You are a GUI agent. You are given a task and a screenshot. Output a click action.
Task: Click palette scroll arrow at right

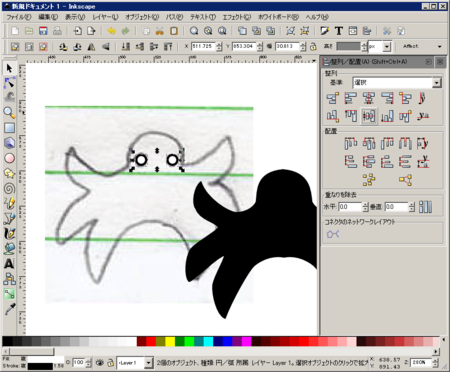pyautogui.click(x=443, y=340)
